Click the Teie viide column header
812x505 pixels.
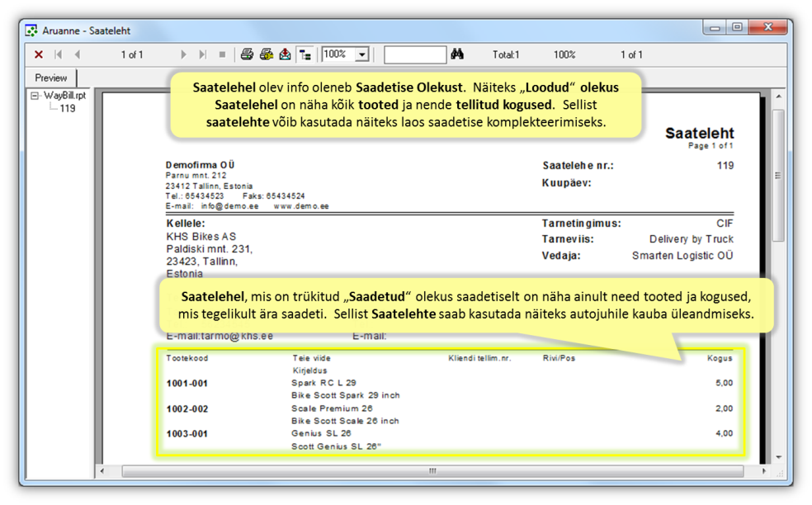pos(311,358)
